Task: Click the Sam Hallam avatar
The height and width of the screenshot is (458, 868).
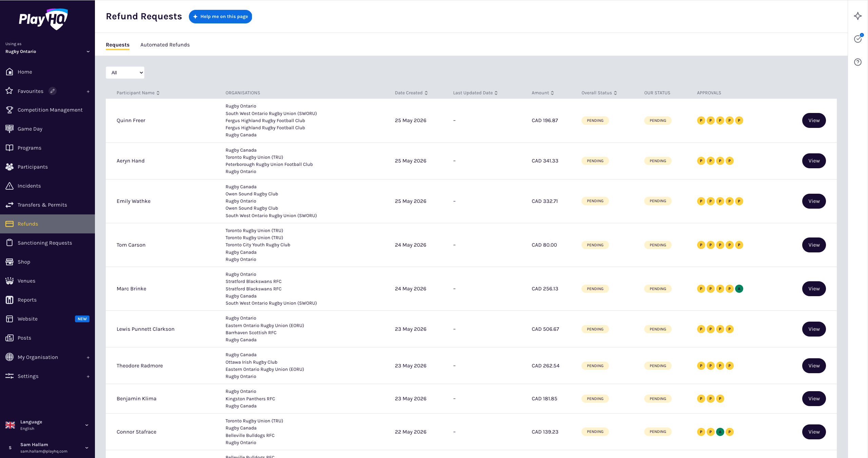Action: click(x=10, y=448)
